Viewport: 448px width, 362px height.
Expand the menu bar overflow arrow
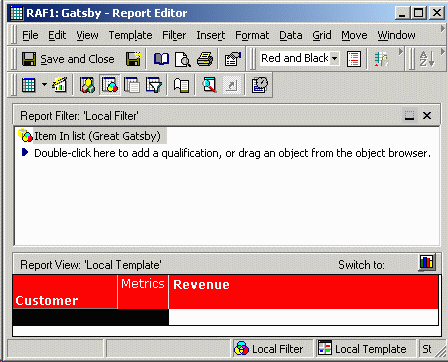click(x=443, y=29)
